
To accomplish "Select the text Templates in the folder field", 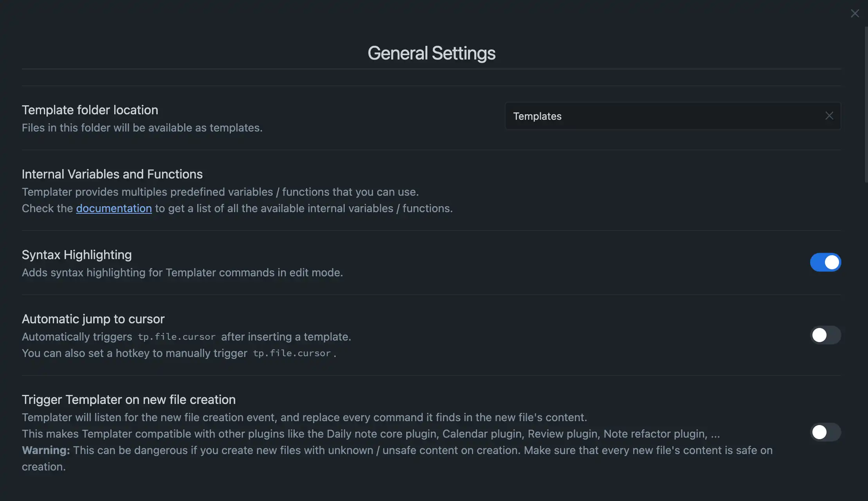I will tap(537, 116).
